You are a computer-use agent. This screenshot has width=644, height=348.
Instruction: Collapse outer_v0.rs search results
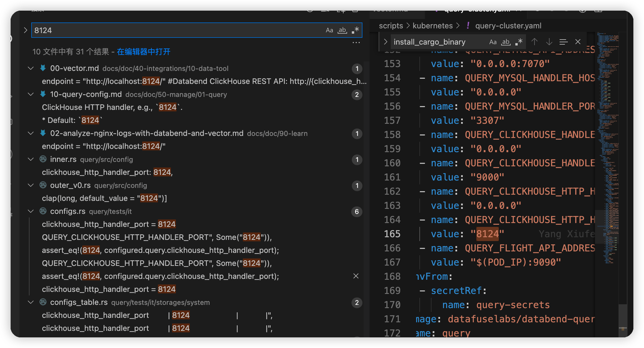point(31,185)
